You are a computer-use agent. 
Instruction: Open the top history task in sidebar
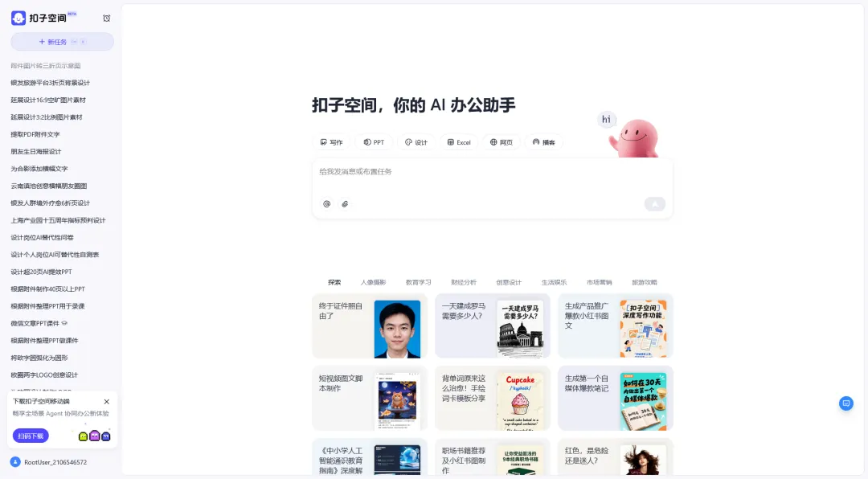pos(46,65)
